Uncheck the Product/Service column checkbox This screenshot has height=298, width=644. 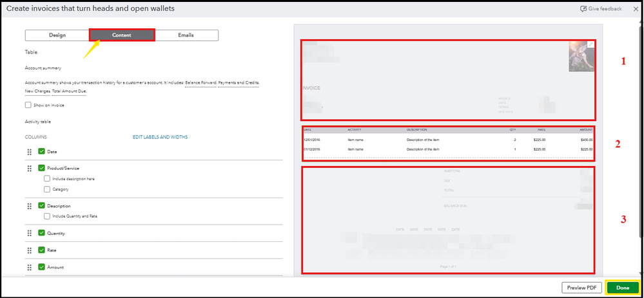(x=41, y=168)
